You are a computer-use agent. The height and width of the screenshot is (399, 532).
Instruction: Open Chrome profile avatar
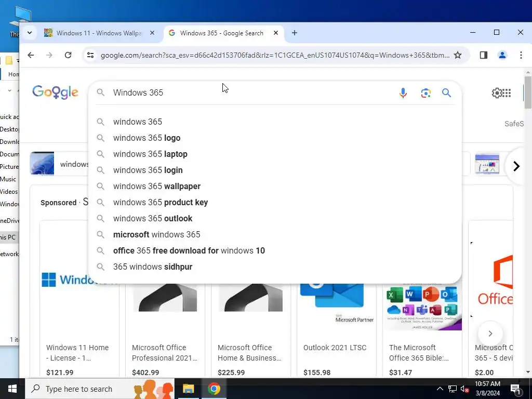point(502,55)
